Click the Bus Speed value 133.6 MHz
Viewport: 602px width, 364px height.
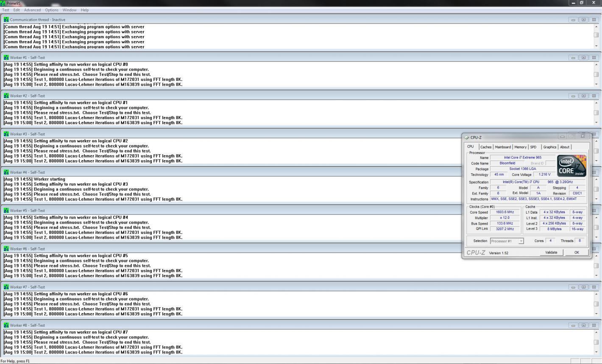pos(504,223)
